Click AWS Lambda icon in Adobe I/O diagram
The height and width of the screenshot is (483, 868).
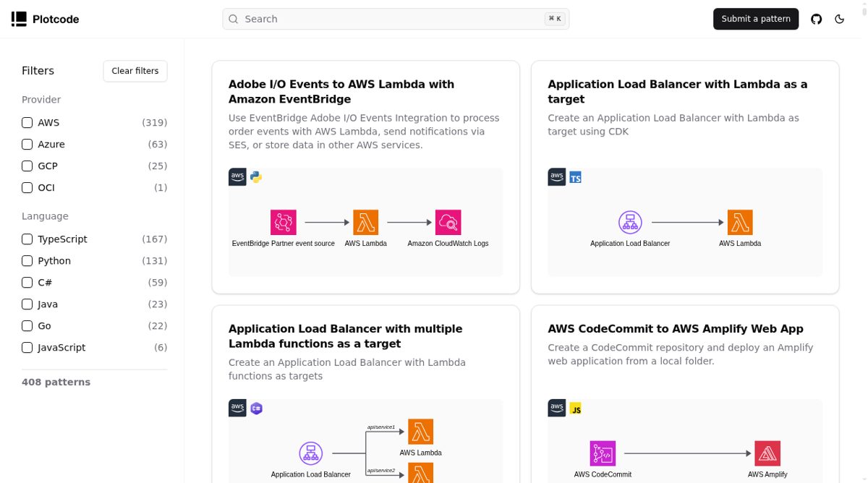pos(366,223)
